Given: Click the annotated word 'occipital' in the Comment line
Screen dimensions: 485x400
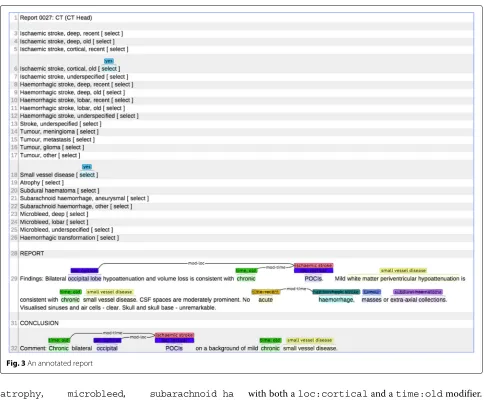Looking at the screenshot, I should [107, 348].
